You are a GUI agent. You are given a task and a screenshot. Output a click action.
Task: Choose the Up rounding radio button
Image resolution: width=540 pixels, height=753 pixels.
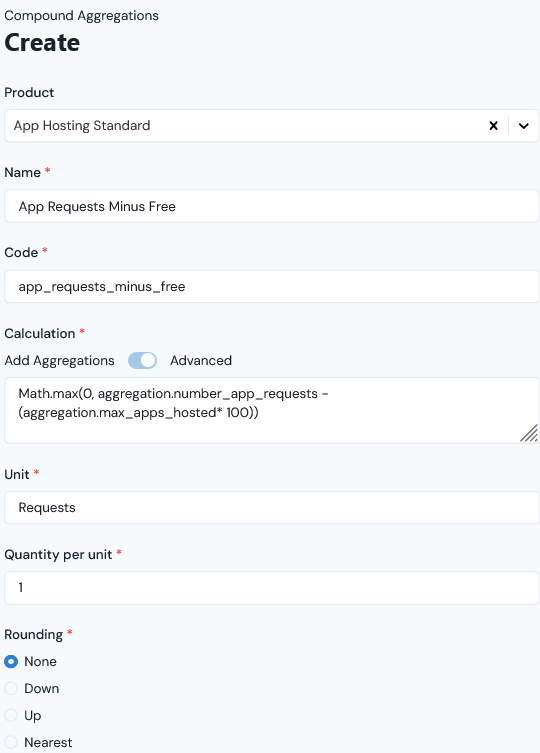point(11,716)
